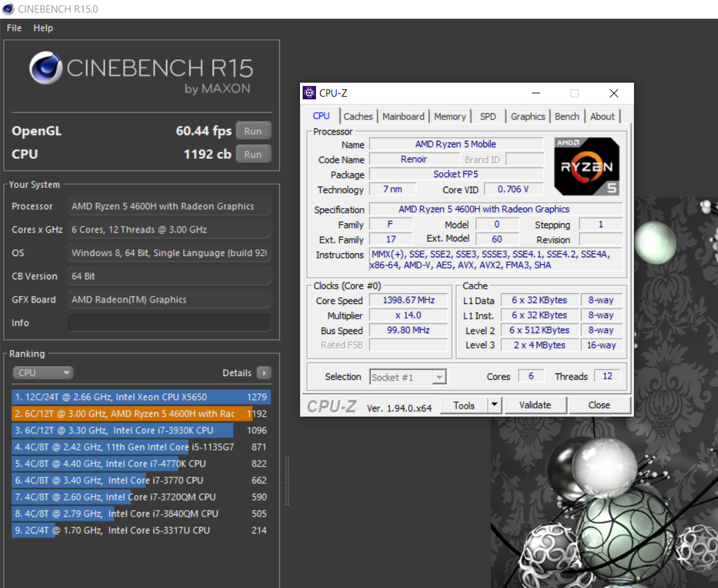Click the Close button in CPU-Z
This screenshot has width=718, height=588.
(599, 405)
